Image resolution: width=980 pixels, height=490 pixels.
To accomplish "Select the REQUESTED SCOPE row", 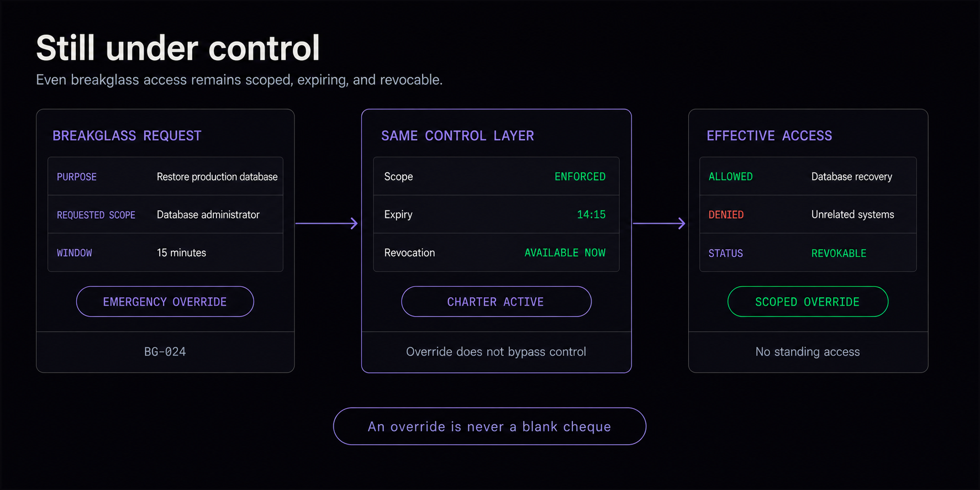I will (x=165, y=214).
